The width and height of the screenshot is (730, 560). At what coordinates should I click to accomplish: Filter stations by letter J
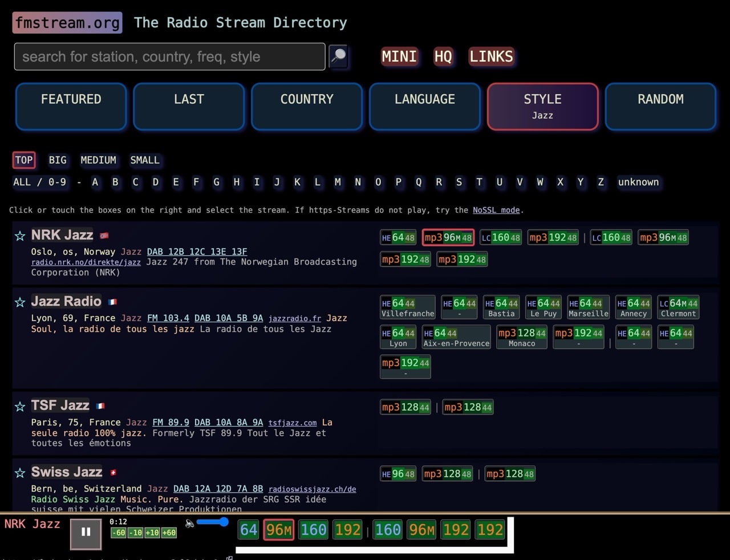point(277,182)
